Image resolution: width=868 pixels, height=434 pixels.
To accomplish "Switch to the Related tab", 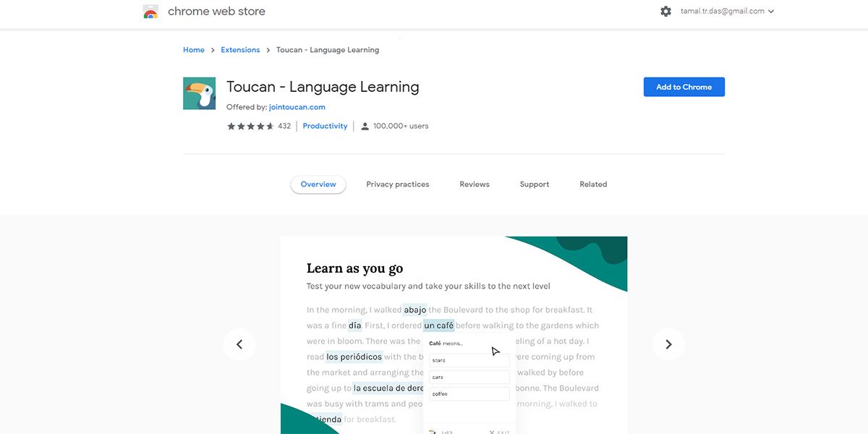I will point(593,184).
